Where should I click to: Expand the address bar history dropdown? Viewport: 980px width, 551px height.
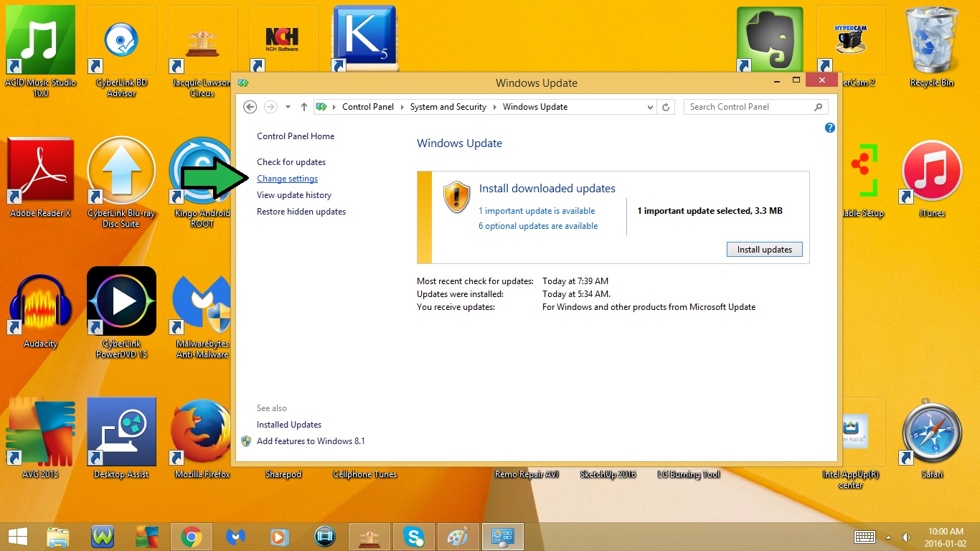point(650,107)
